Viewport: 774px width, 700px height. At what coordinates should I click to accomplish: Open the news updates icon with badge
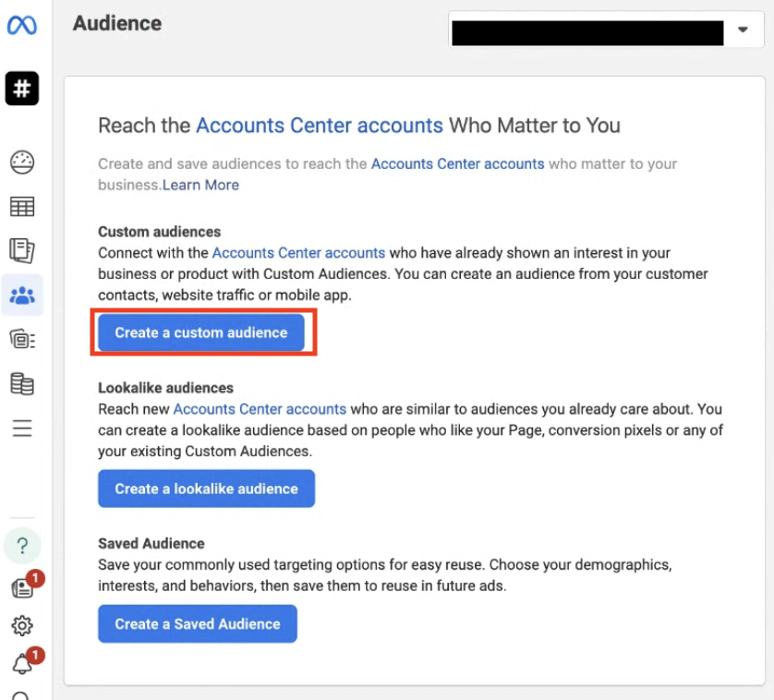click(x=22, y=588)
